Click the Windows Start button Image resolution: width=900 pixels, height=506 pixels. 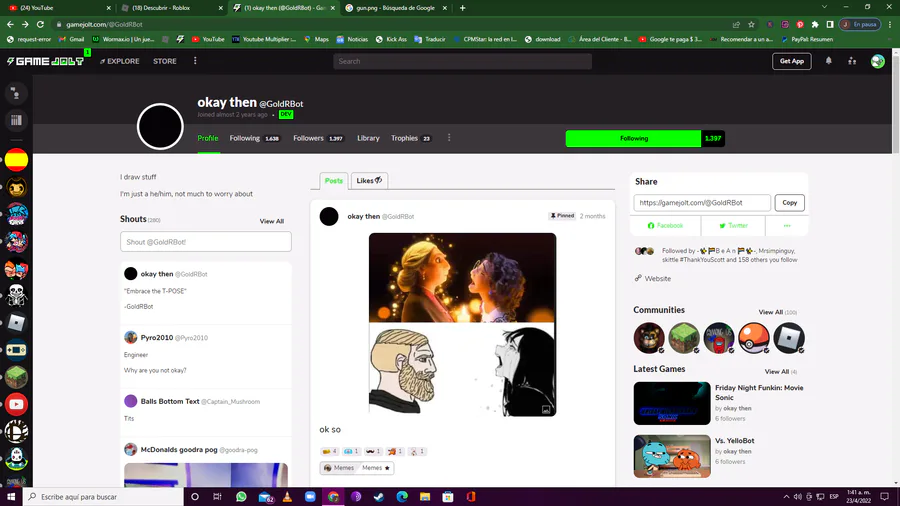tap(11, 497)
